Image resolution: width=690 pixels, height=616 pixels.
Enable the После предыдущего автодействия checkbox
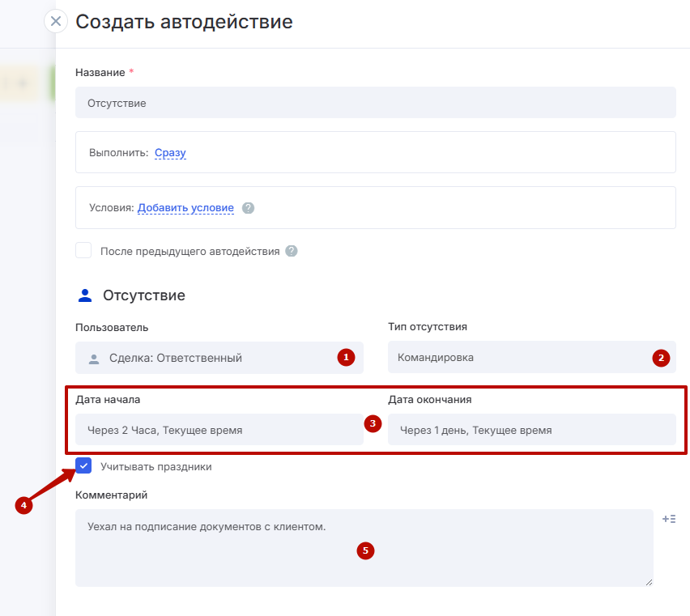83,250
